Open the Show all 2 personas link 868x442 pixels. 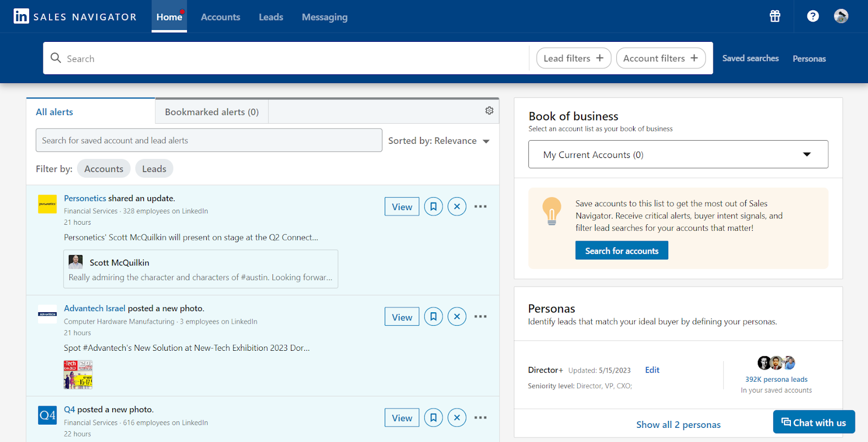[678, 425]
